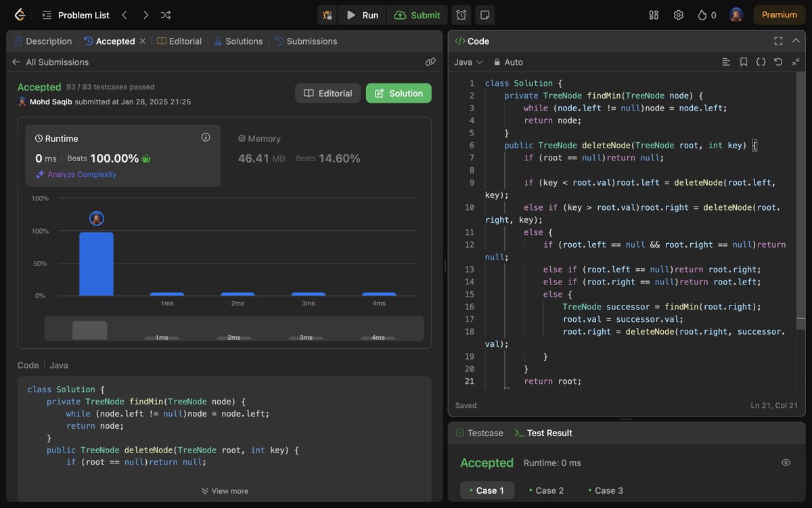This screenshot has width=812, height=508.
Task: Click the debugger icon beside Run
Action: tap(328, 15)
